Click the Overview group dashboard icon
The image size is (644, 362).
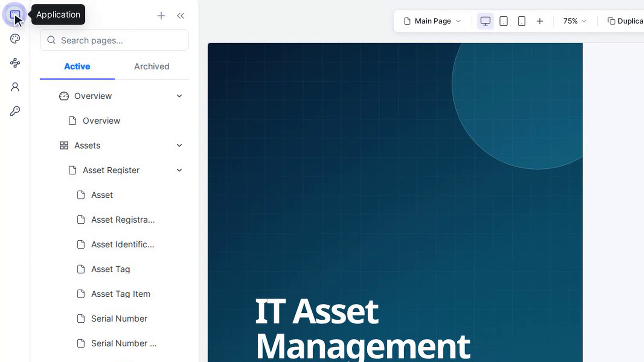(x=64, y=96)
